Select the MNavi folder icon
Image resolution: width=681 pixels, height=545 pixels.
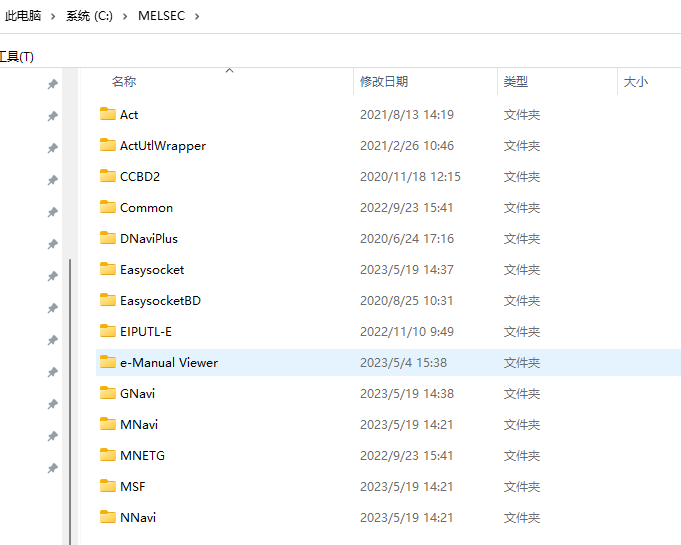click(108, 424)
